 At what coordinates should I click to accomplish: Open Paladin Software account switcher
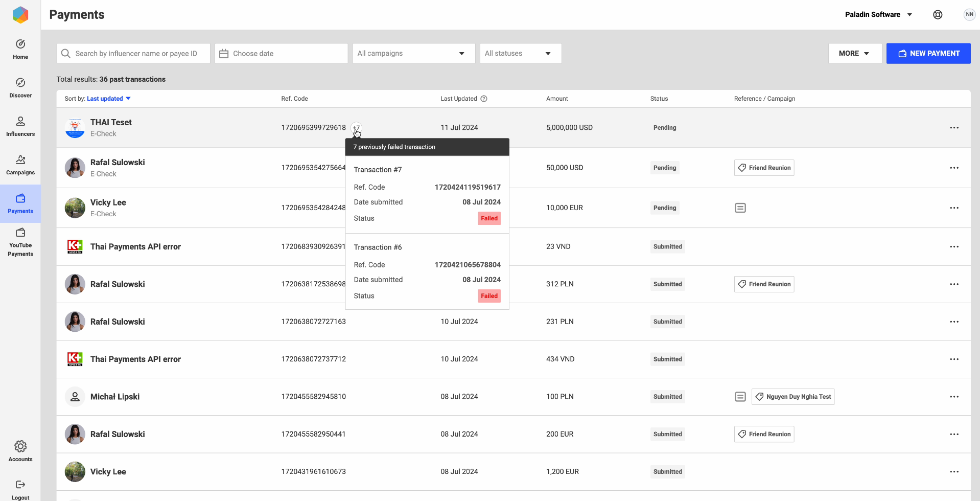pyautogui.click(x=878, y=15)
